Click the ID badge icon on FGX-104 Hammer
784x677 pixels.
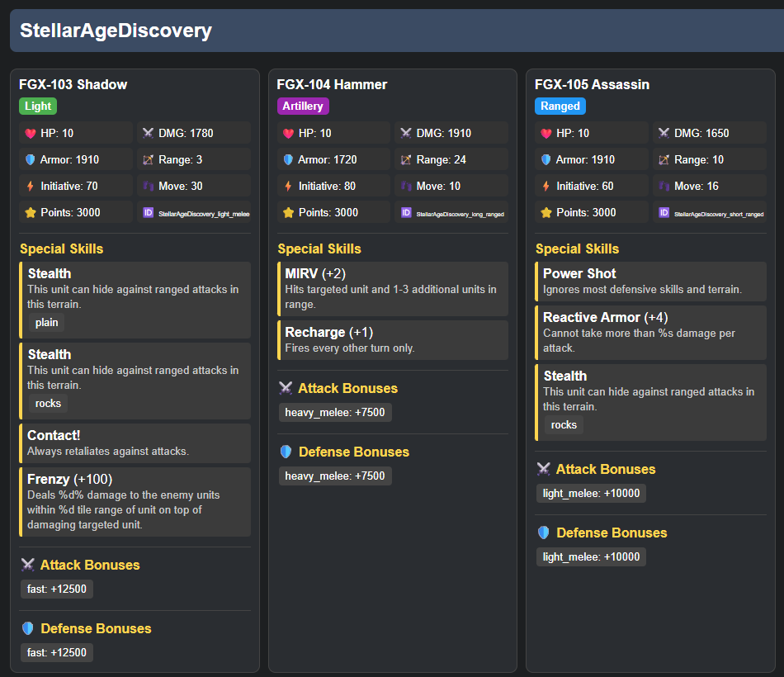(407, 213)
